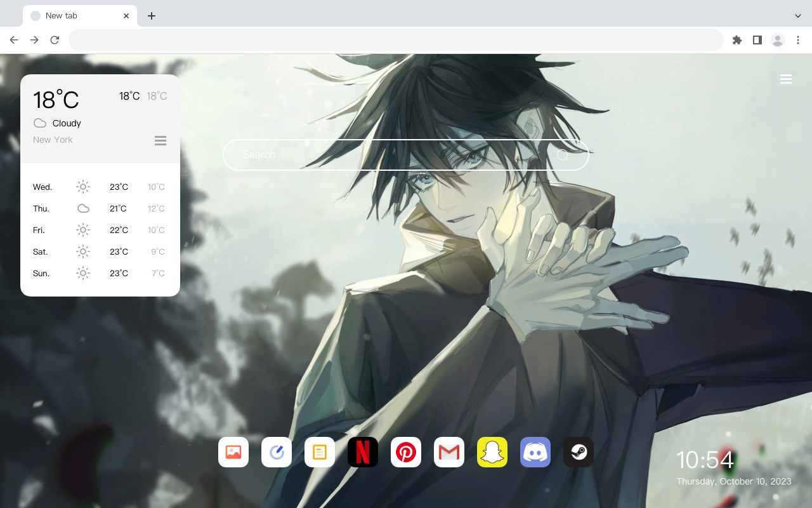Select the New tab browser tab

coord(80,16)
